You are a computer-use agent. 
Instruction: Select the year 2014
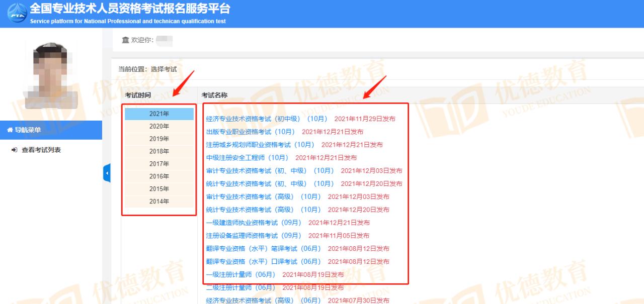point(159,200)
